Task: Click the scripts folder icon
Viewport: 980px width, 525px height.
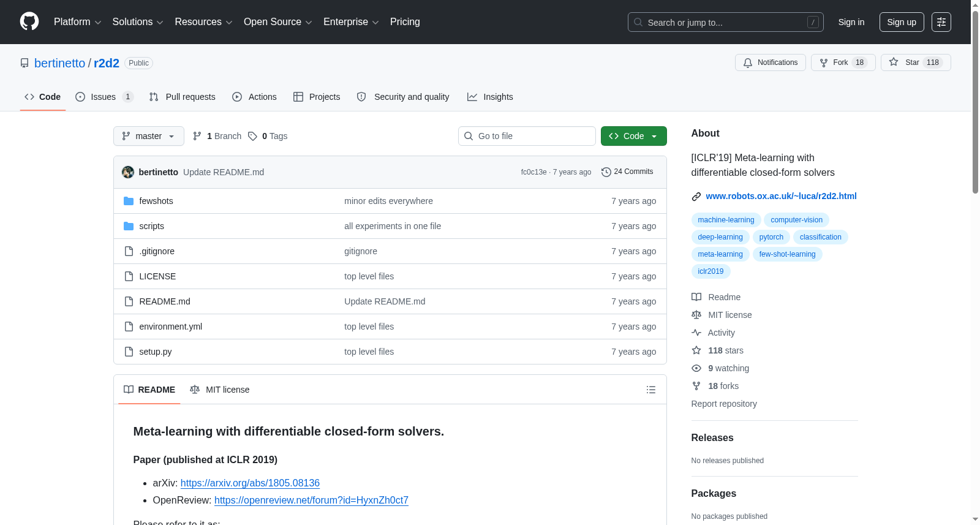Action: coord(129,226)
